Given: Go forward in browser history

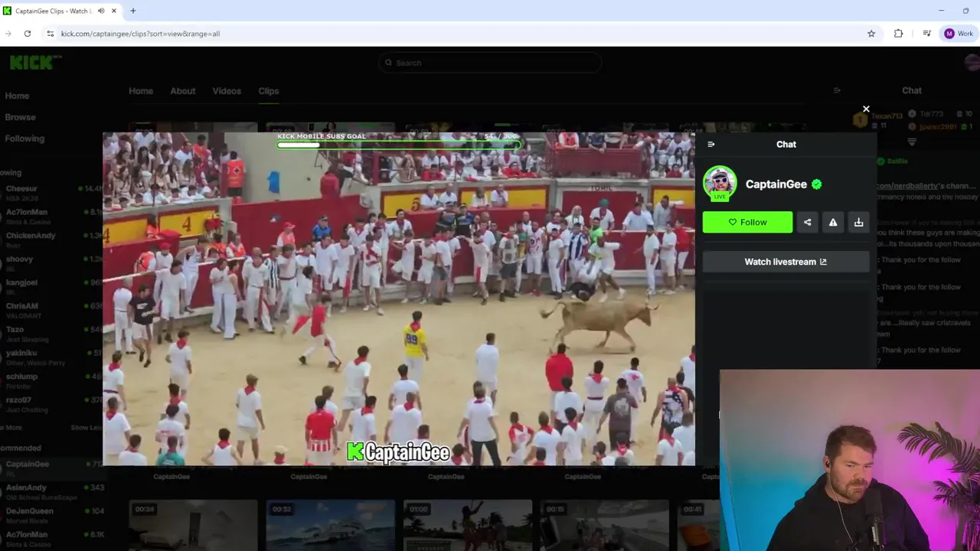Looking at the screenshot, I should pos(8,34).
